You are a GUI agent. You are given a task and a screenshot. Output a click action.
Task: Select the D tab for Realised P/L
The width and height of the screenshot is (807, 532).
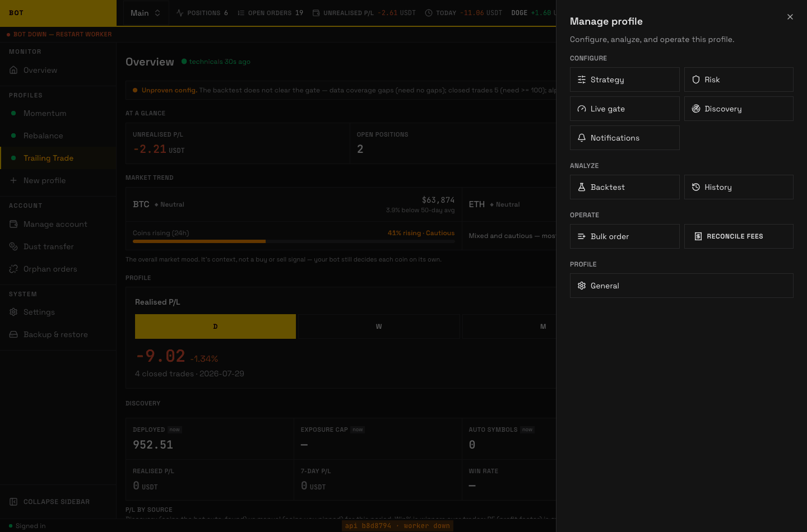(x=215, y=326)
